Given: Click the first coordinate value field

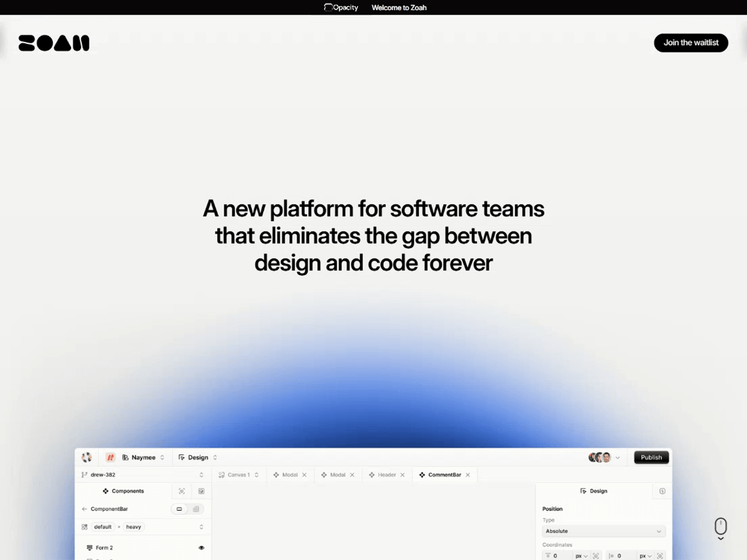Looking at the screenshot, I should pos(558,556).
